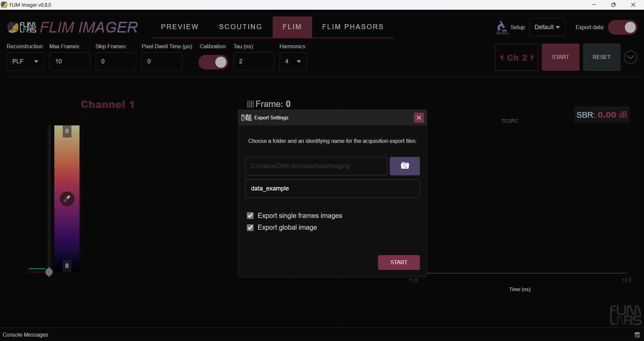Open the Setup Default dropdown
Screen dimensions: 644x341
[547, 27]
